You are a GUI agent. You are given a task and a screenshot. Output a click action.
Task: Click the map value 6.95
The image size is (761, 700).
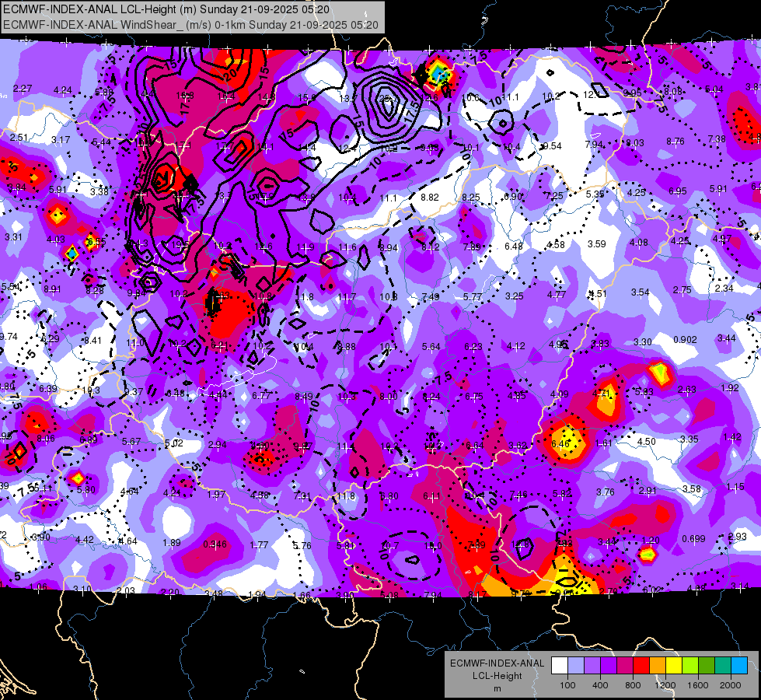point(678,191)
